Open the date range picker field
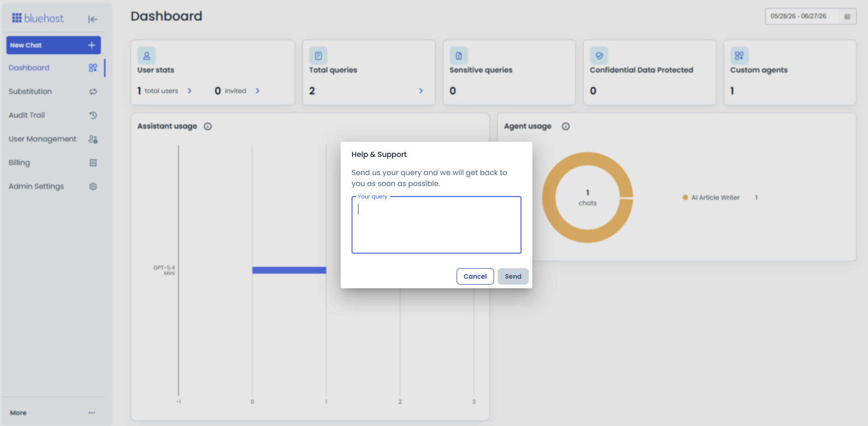This screenshot has width=868, height=426. click(810, 16)
